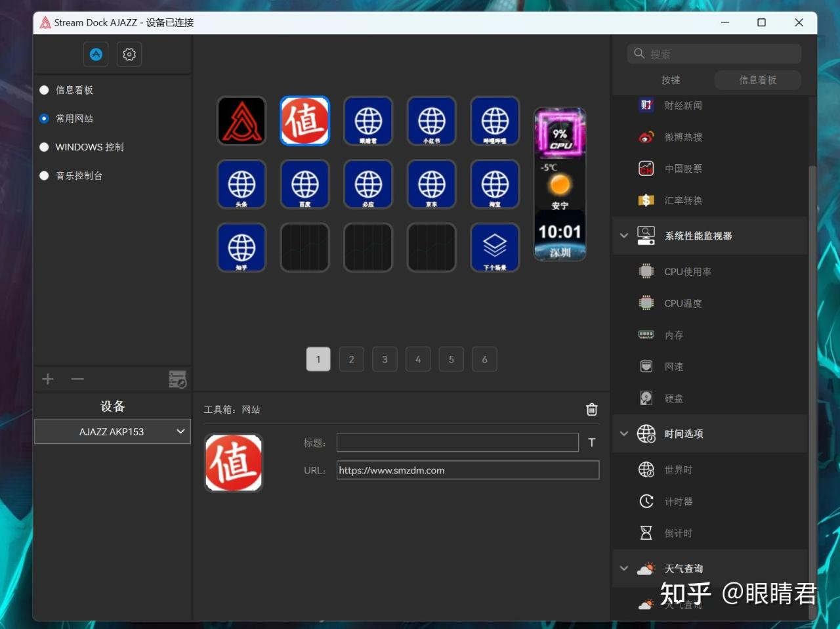Screen dimensions: 840x629
Task: Choose the 微博热搜 plugin
Action: pyautogui.click(x=683, y=137)
